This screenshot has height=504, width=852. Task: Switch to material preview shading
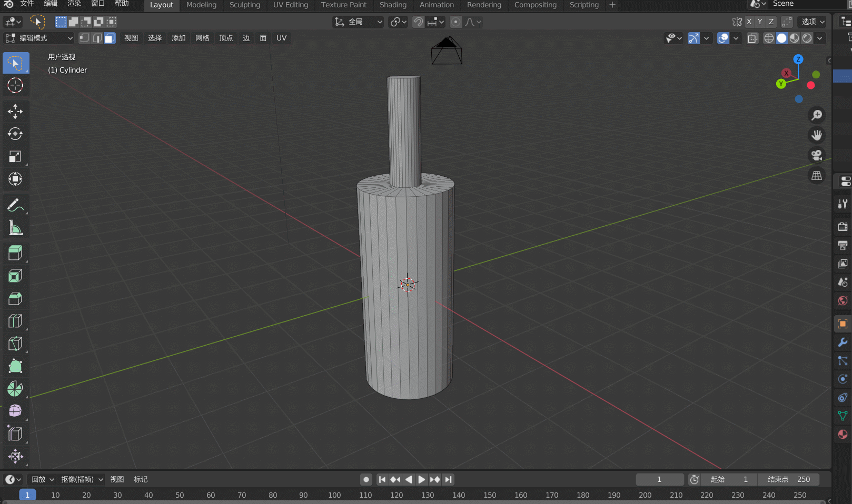click(794, 38)
